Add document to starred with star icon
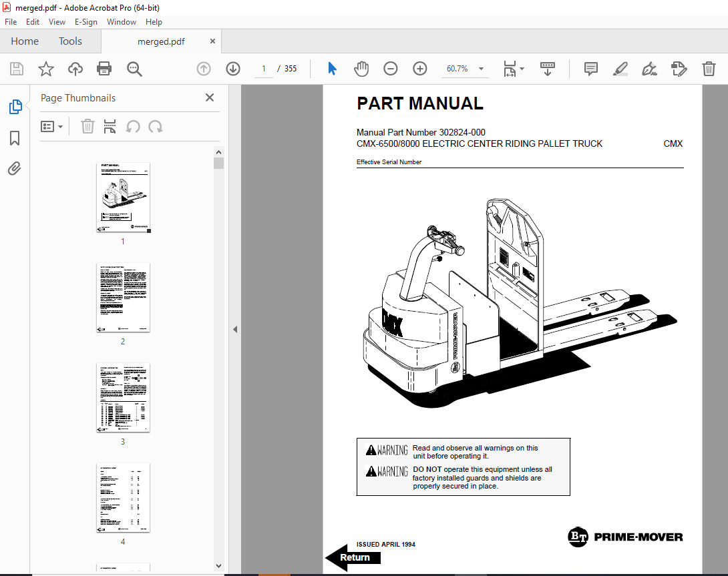728x576 pixels. tap(45, 69)
